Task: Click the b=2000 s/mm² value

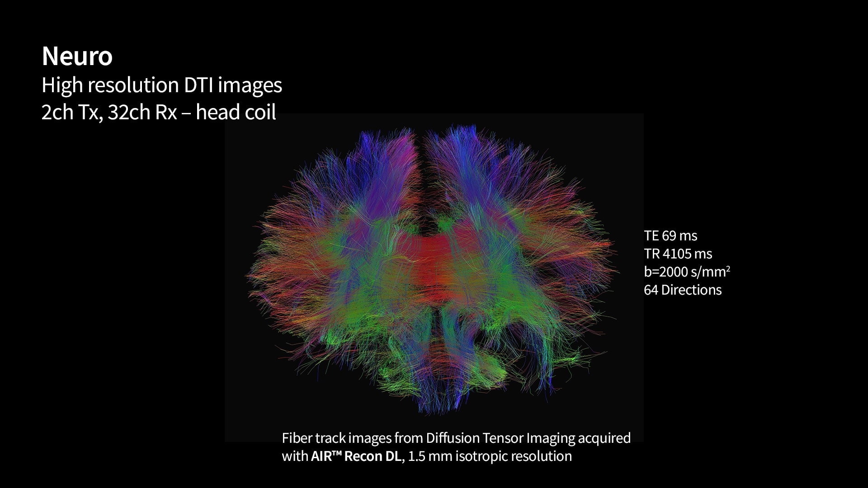Action: coord(686,272)
